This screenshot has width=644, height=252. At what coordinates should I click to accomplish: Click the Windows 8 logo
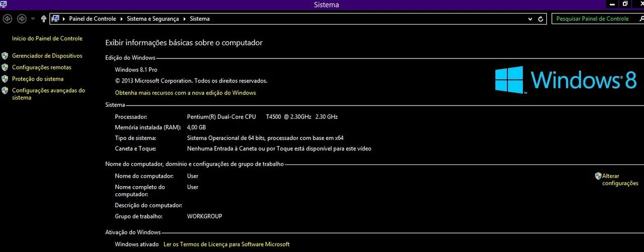coord(567,80)
